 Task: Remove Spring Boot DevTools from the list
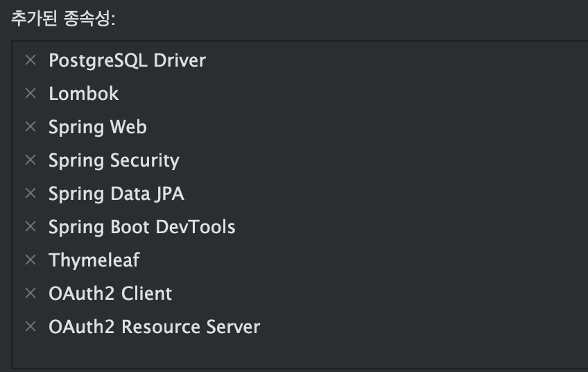click(31, 227)
